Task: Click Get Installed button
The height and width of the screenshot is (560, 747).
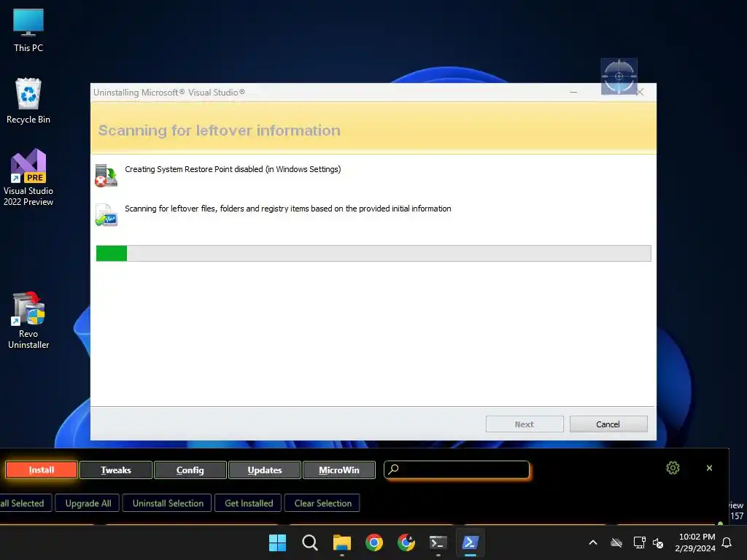Action: click(x=249, y=503)
